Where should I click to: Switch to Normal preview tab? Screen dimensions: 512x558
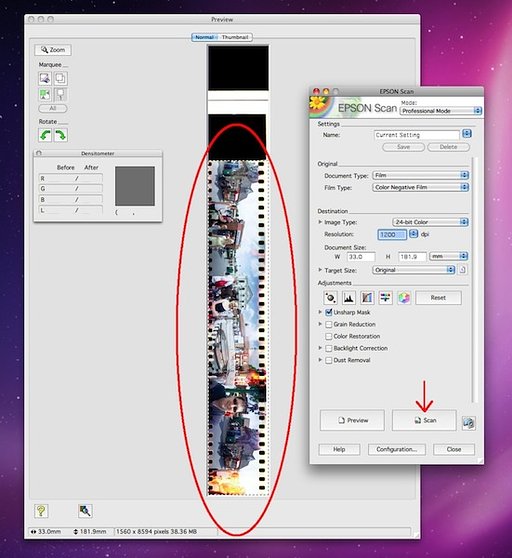click(205, 37)
